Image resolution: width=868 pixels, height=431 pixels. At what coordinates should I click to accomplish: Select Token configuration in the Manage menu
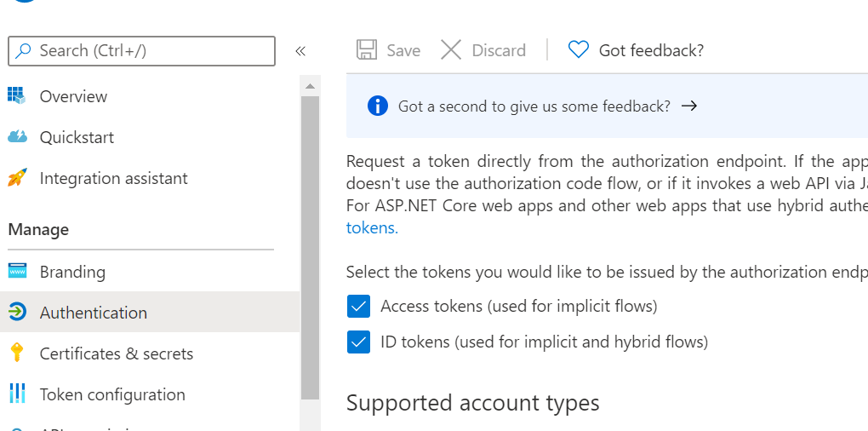click(x=112, y=394)
